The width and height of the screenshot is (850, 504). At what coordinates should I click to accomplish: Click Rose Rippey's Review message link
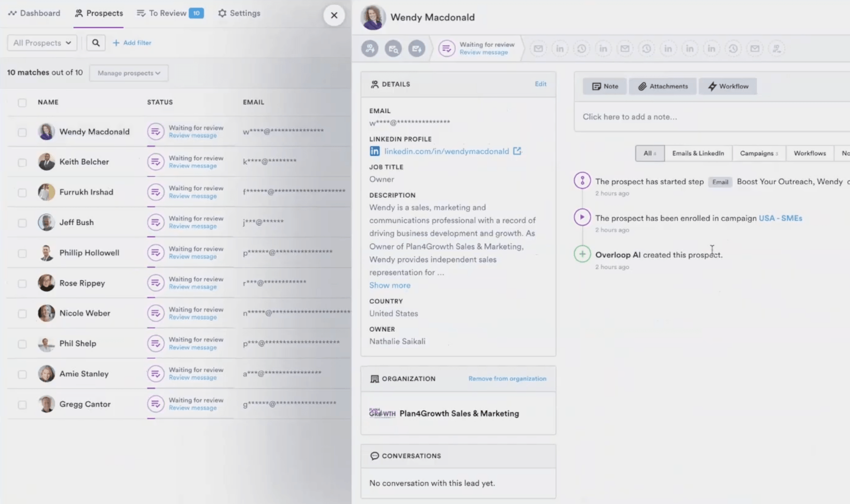tap(192, 287)
